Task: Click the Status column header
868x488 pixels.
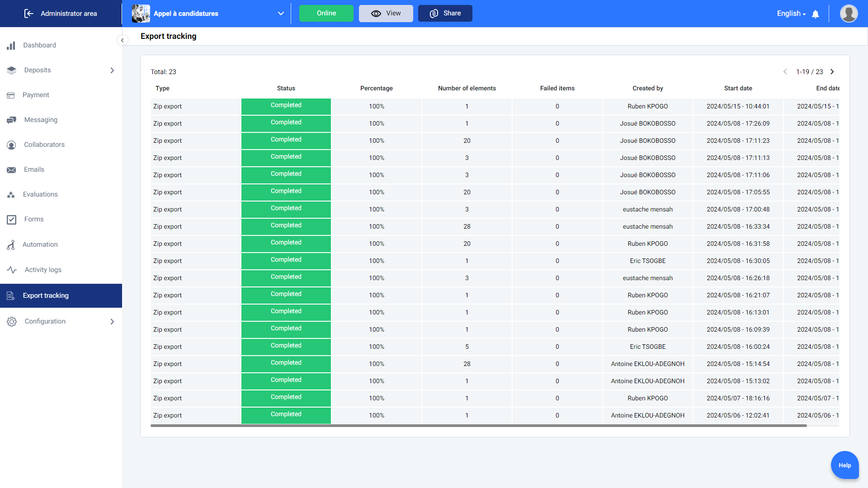Action: point(286,89)
